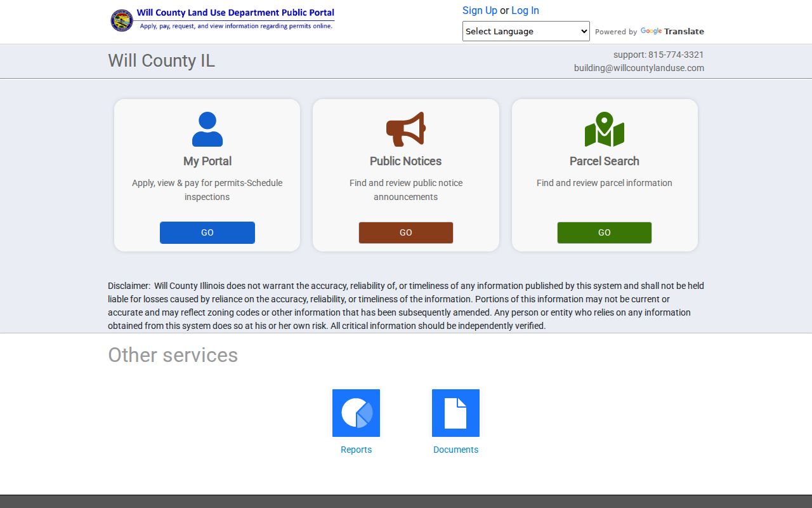Click the Google Translate branding

pyautogui.click(x=672, y=31)
